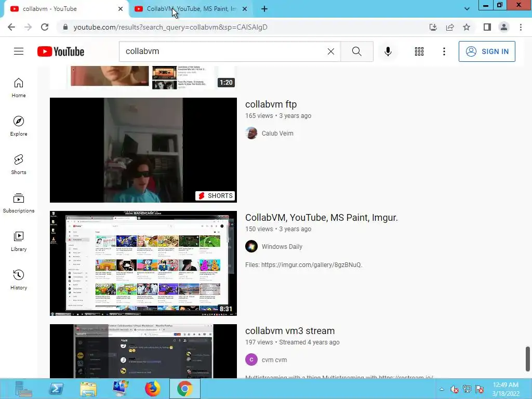Image resolution: width=532 pixels, height=399 pixels.
Task: Open History in the sidebar
Action: tap(19, 280)
